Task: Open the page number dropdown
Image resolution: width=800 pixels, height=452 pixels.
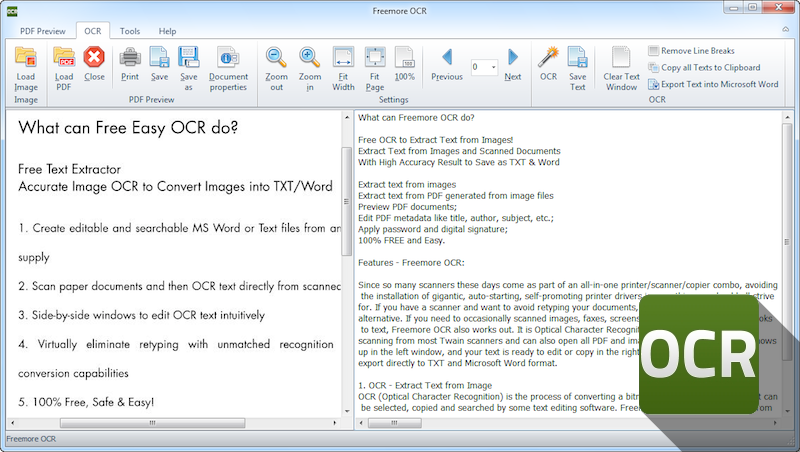Action: (493, 67)
